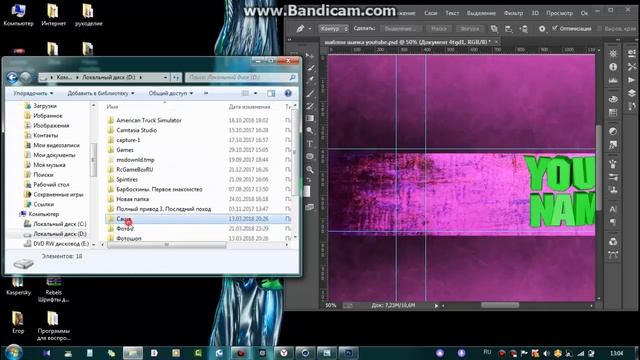
Task: Select the Type tool in Photoshop
Action: [x=310, y=144]
